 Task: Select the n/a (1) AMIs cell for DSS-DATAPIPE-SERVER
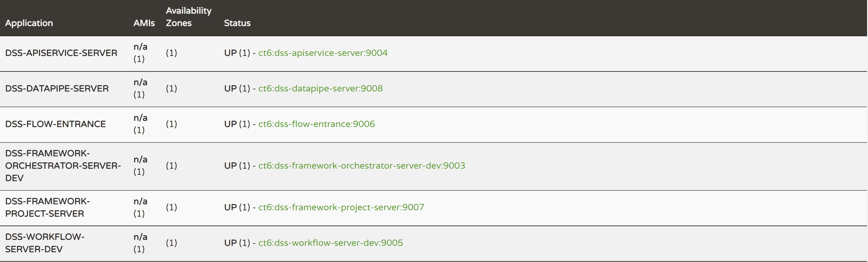coord(140,88)
